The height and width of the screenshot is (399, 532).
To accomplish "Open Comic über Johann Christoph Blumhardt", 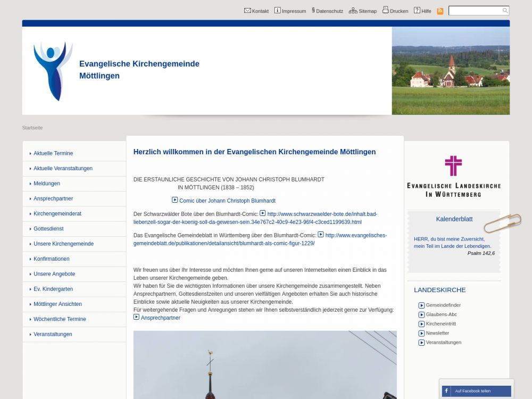I will point(227,201).
